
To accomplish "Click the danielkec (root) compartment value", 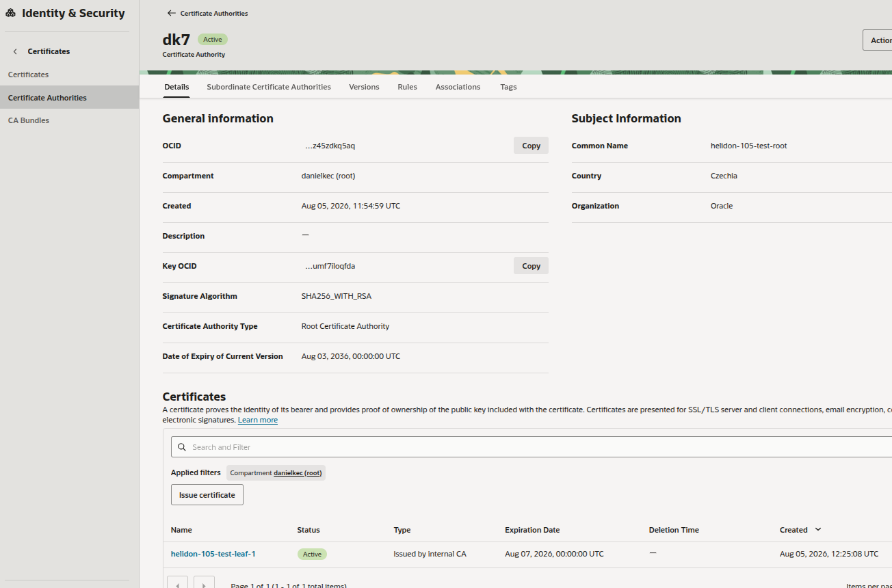I will click(x=328, y=176).
